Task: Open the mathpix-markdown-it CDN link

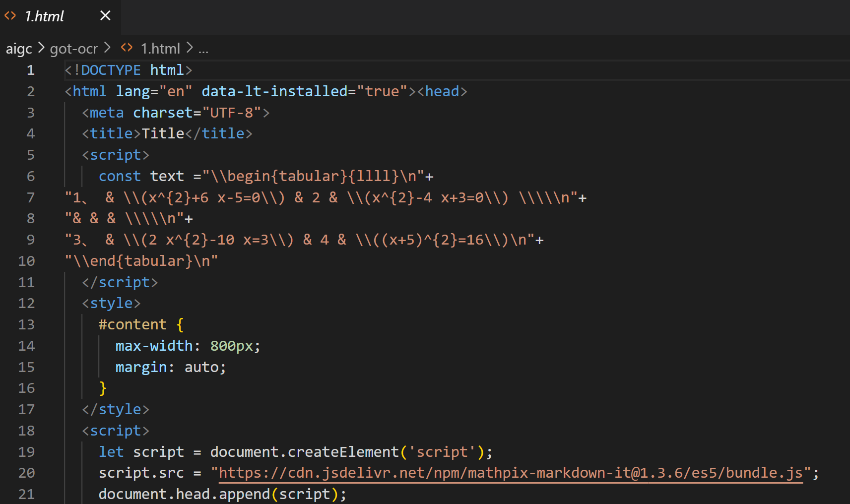Action: pyautogui.click(x=511, y=473)
